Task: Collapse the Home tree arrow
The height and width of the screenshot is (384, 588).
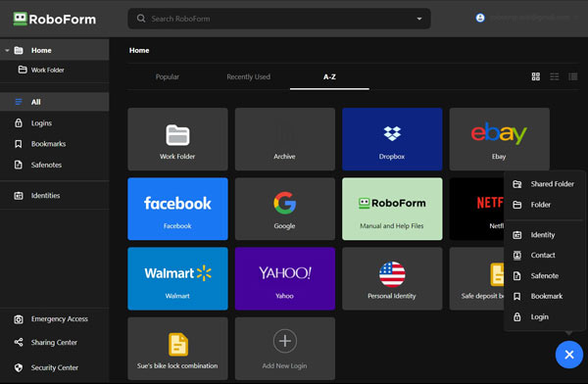Action: coord(7,50)
